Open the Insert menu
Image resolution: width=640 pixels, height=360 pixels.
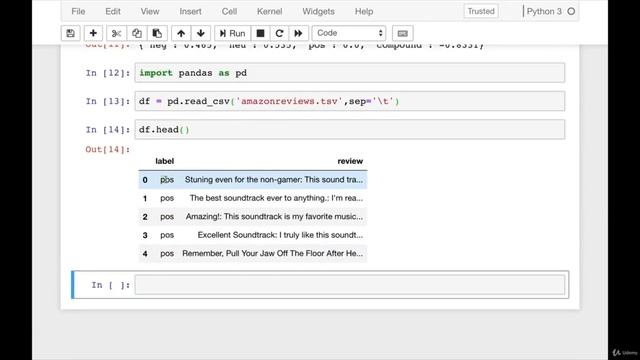(190, 11)
